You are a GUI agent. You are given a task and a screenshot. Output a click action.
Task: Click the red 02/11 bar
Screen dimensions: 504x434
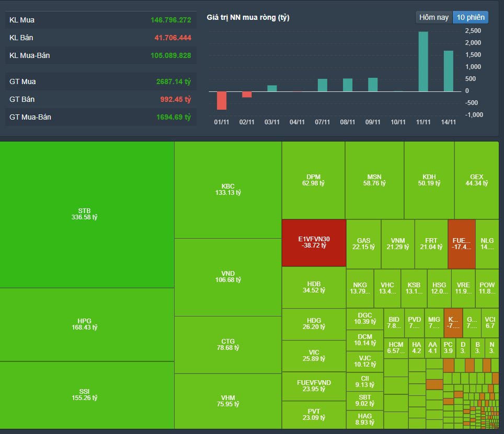pyautogui.click(x=247, y=95)
